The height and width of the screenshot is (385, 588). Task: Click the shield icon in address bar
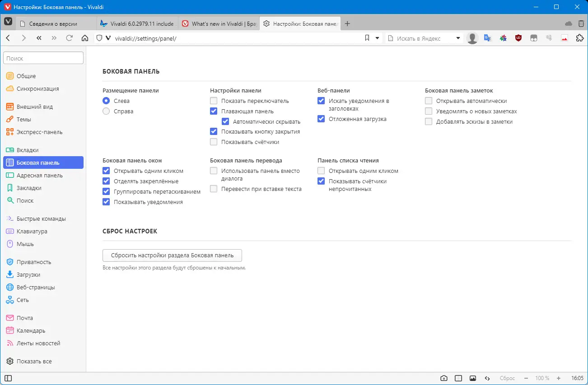(100, 38)
